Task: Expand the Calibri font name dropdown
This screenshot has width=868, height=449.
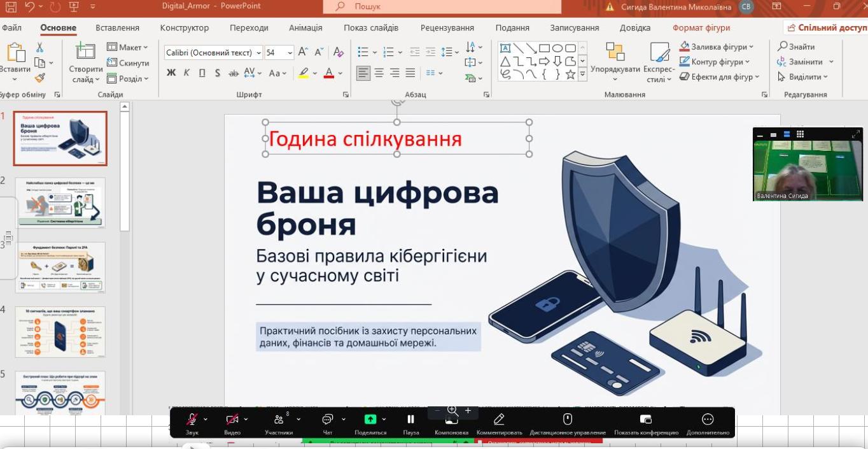Action: (258, 53)
